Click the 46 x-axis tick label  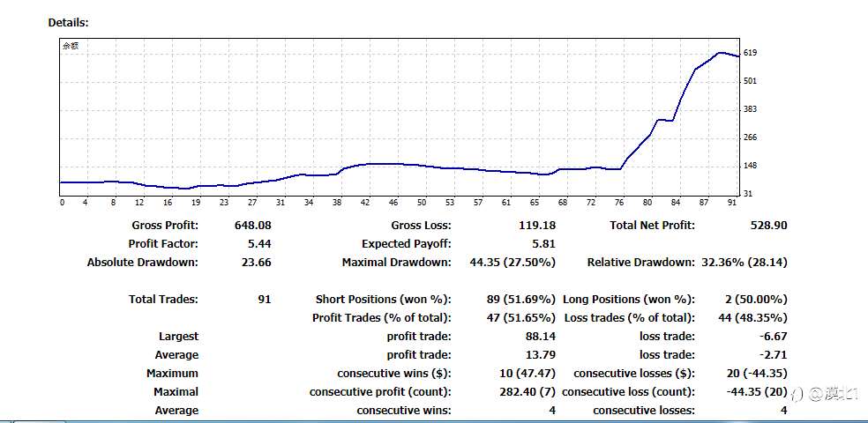click(x=393, y=203)
